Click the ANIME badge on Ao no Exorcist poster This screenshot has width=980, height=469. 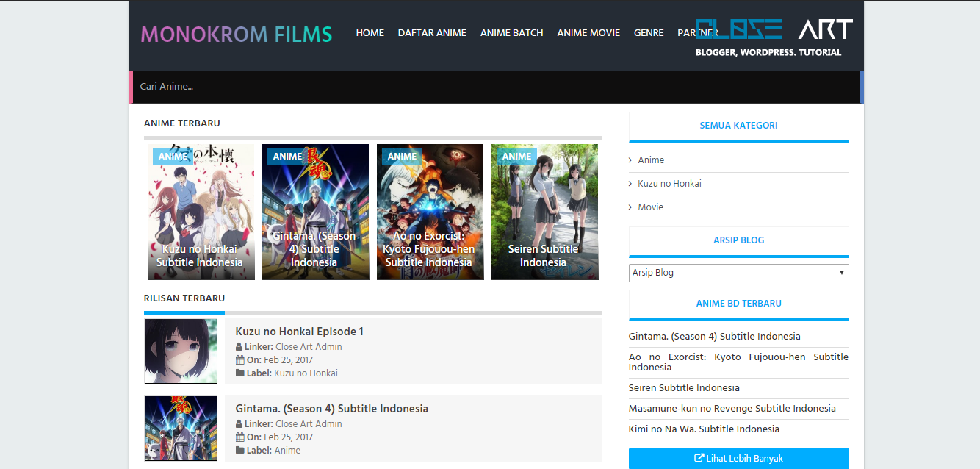tap(403, 156)
